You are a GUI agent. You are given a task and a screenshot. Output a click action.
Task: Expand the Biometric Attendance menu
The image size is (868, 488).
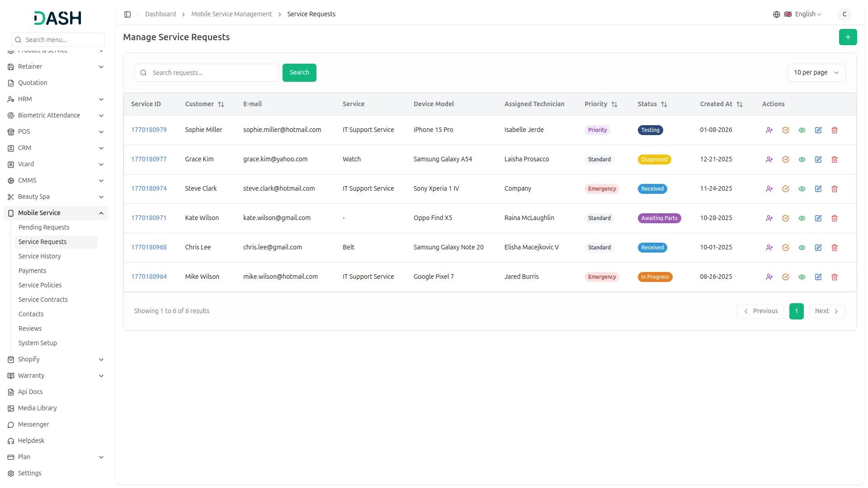[56, 116]
